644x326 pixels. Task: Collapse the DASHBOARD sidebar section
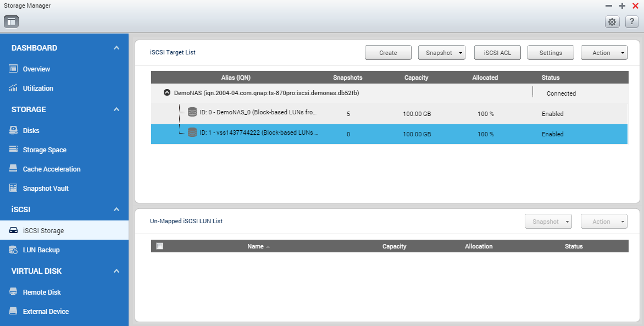tap(116, 48)
